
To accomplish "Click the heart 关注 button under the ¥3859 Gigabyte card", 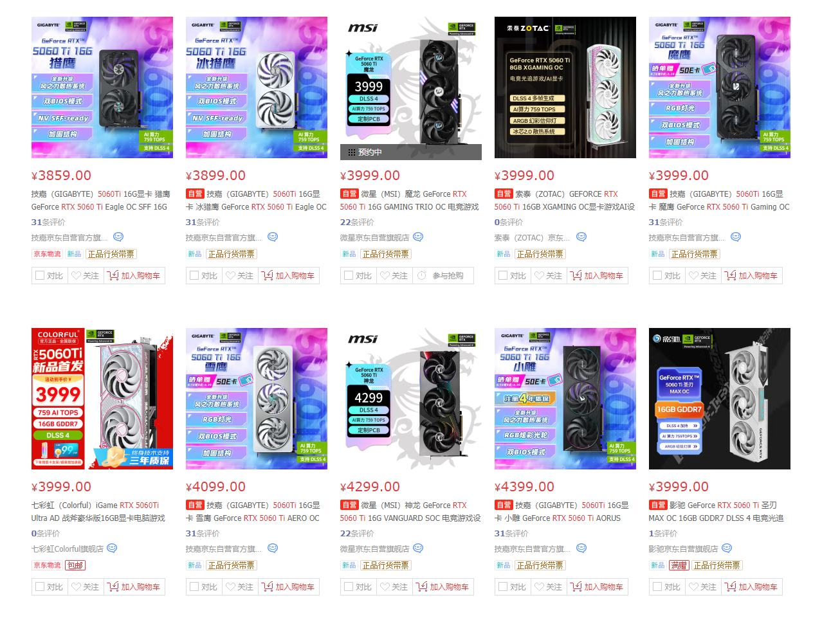I will tap(86, 275).
